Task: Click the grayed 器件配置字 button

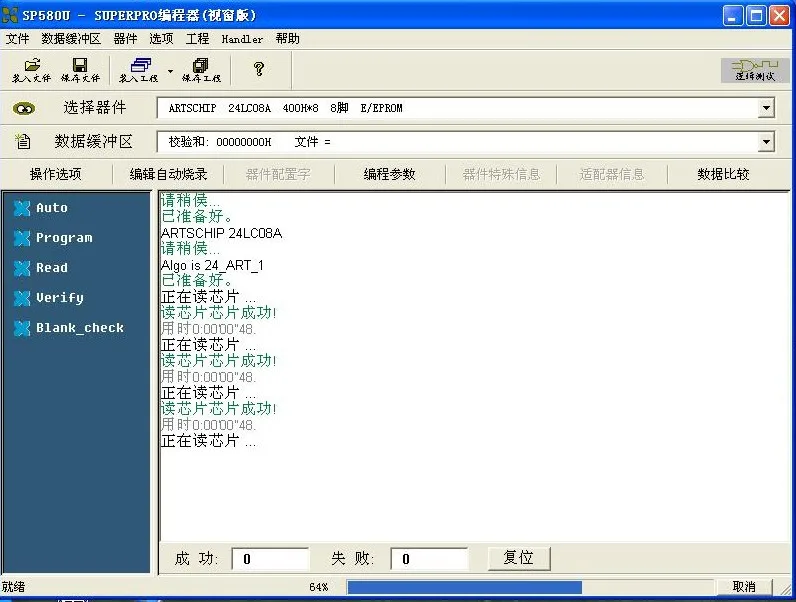Action: coord(278,174)
